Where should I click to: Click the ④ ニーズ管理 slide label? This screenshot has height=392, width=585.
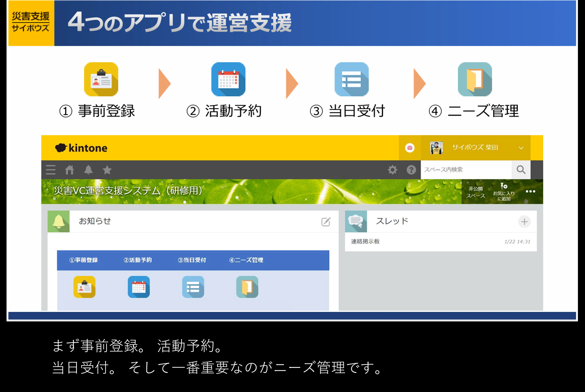coord(474,111)
